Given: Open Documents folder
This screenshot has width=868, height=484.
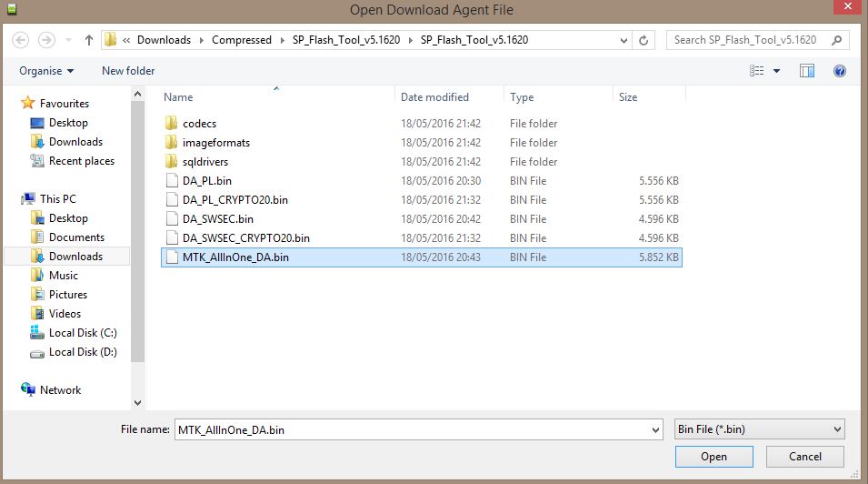Looking at the screenshot, I should pyautogui.click(x=76, y=237).
